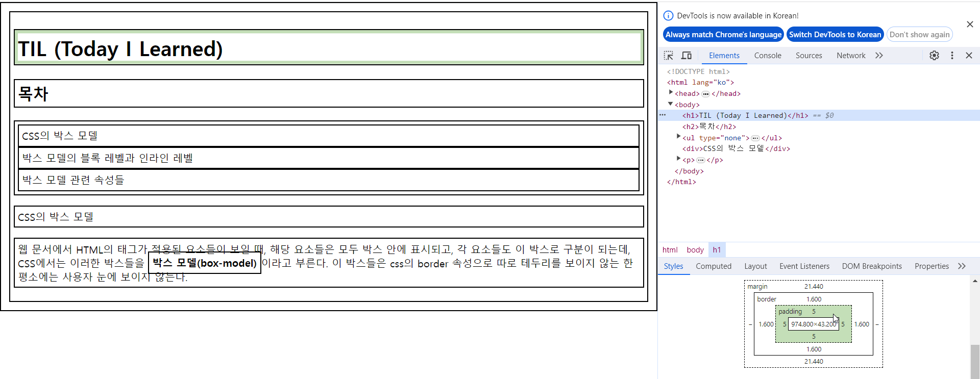Close the DevTools panel

click(x=969, y=55)
